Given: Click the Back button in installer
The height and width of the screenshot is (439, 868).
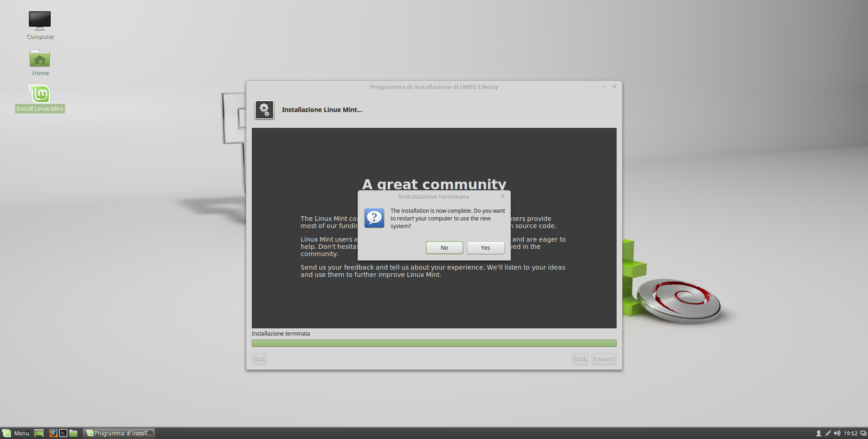Looking at the screenshot, I should (580, 359).
